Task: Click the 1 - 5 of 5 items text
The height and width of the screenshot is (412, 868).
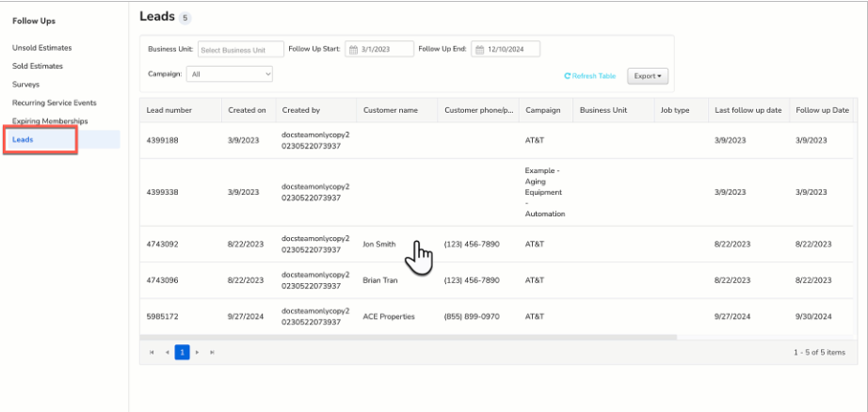Action: pyautogui.click(x=819, y=353)
